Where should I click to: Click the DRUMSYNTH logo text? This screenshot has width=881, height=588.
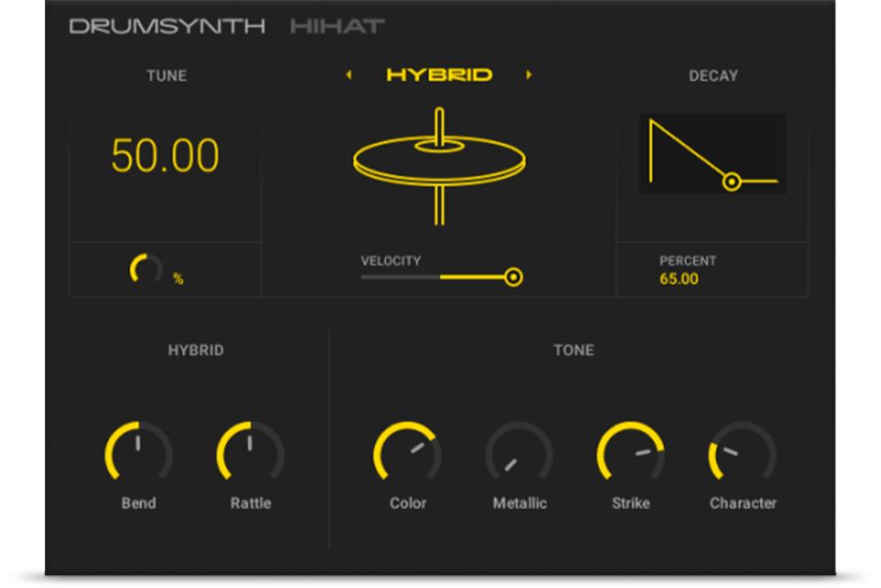[167, 27]
